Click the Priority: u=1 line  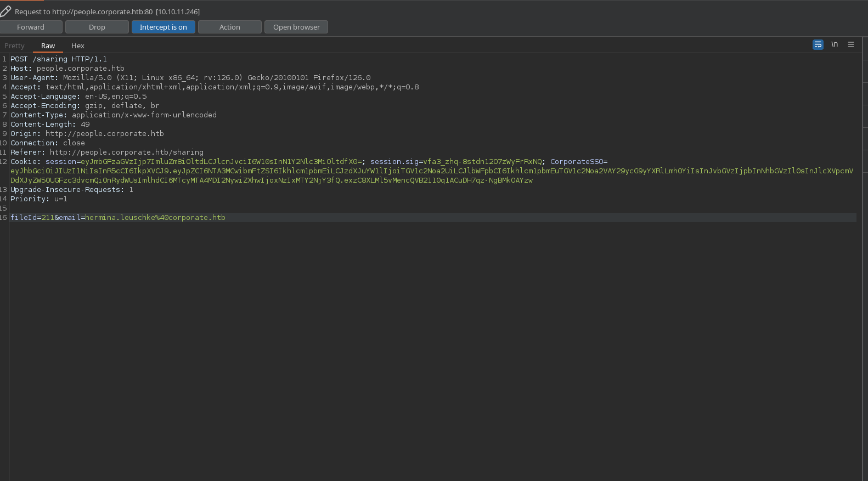(x=39, y=199)
